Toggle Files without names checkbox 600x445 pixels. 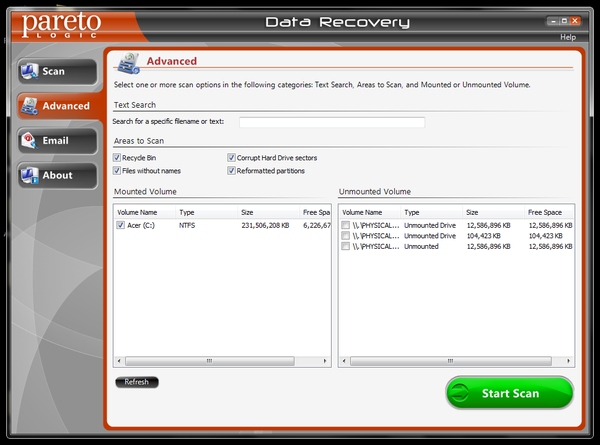[117, 171]
